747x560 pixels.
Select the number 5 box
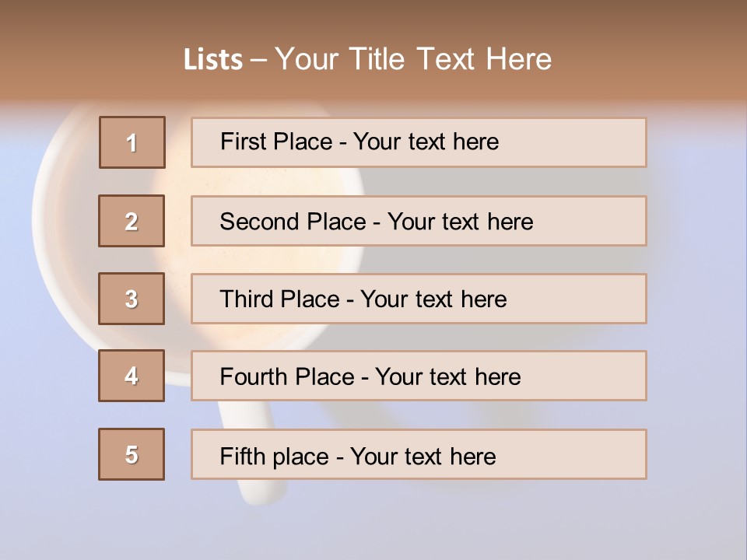tap(132, 454)
